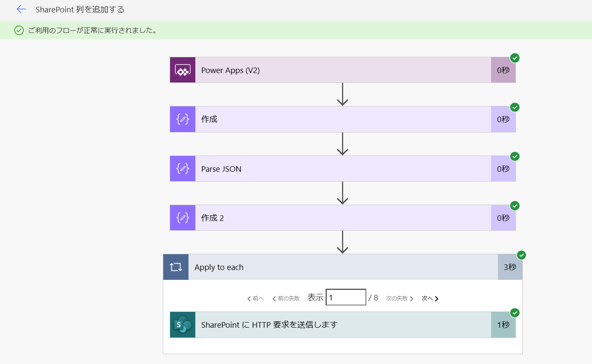Click the 作成 2 step icon
592x364 pixels.
click(183, 218)
